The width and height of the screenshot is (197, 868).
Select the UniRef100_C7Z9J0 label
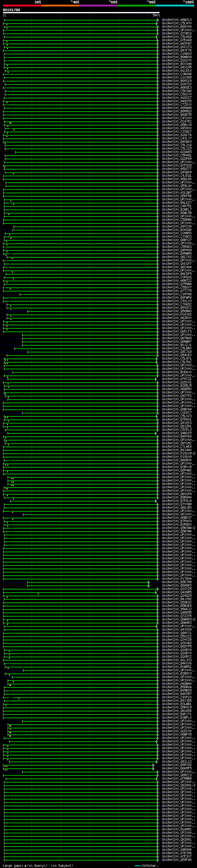(x=176, y=104)
